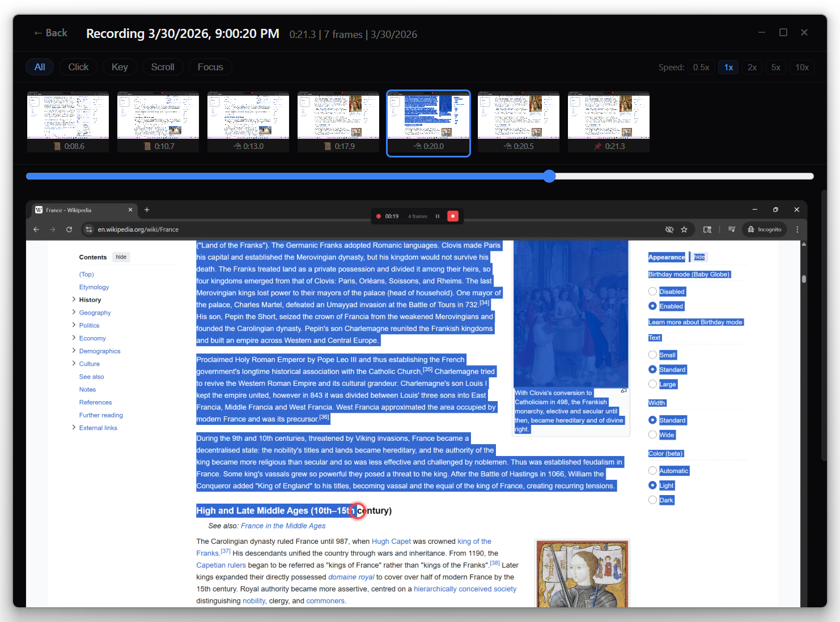Click the hidden-eye icon in the toolbar
Screen dimensions: 840x622
click(669, 229)
